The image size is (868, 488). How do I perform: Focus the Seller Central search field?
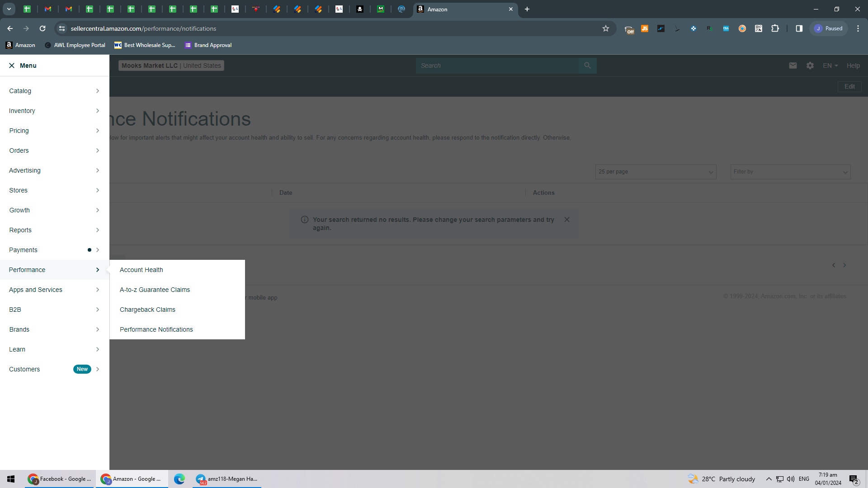click(497, 66)
